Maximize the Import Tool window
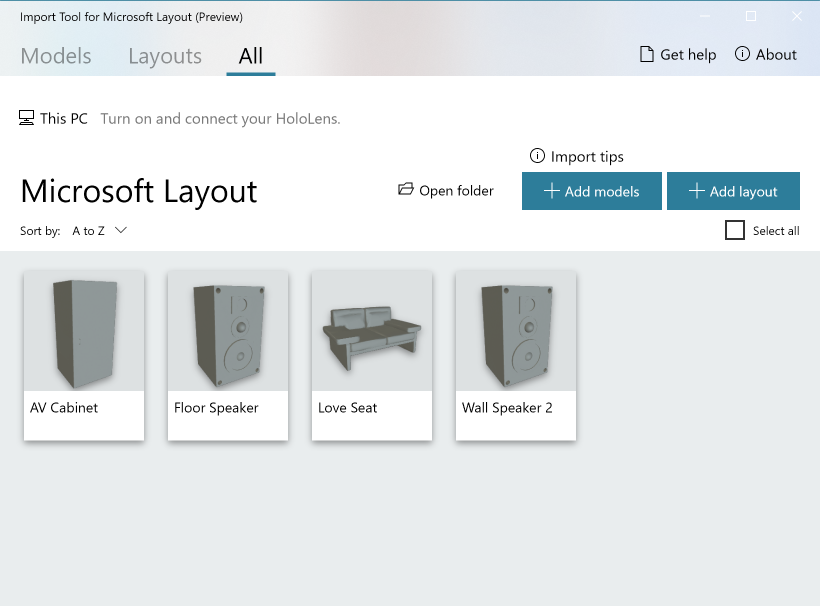The image size is (820, 606). click(751, 16)
